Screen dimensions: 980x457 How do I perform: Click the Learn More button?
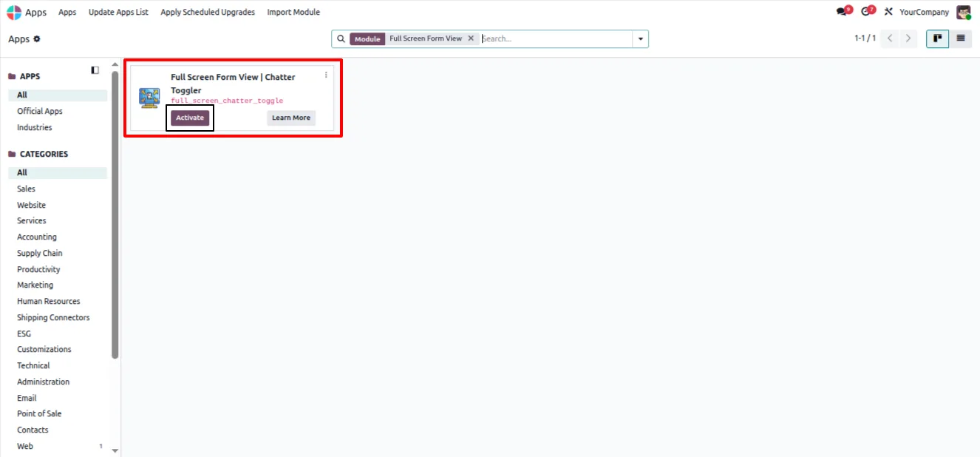click(x=291, y=118)
